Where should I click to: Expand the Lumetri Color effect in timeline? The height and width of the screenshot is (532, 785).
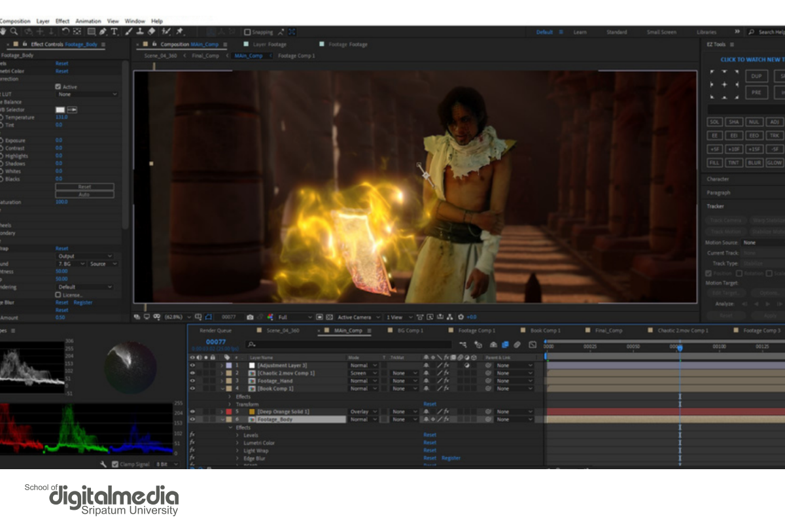[237, 443]
